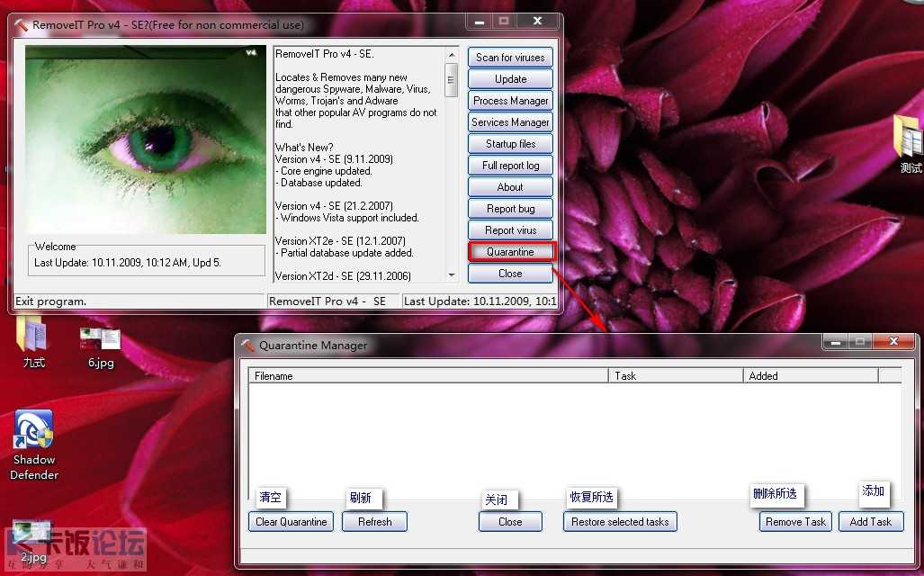
Task: Click the RemoveIT Pro title bar hammer icon
Action: point(22,25)
